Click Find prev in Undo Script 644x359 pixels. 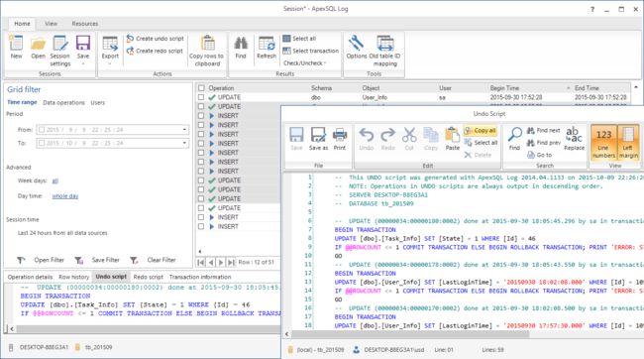pyautogui.click(x=543, y=143)
